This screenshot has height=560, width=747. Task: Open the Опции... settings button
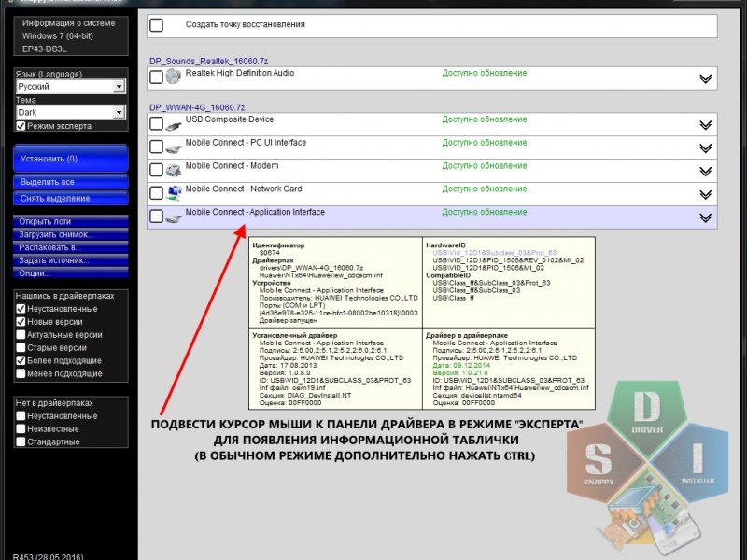click(x=71, y=273)
